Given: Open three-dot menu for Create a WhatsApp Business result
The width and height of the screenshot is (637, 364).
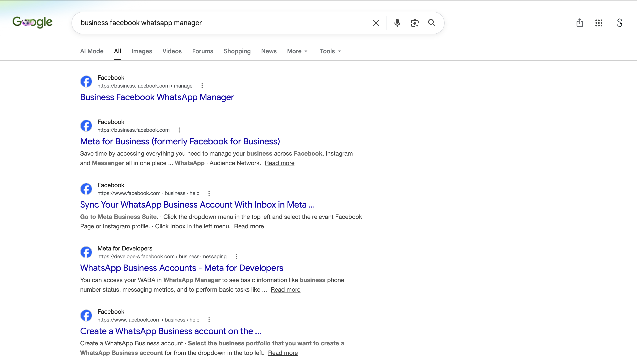Looking at the screenshot, I should (209, 320).
